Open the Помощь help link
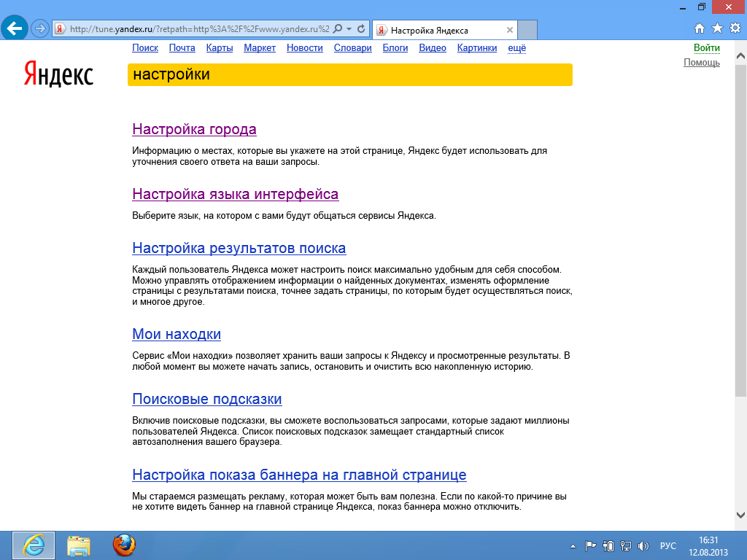 (702, 63)
